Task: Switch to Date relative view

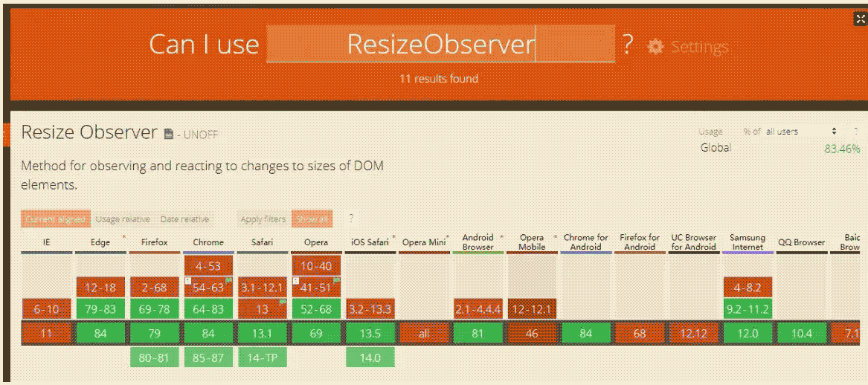Action: pyautogui.click(x=185, y=219)
